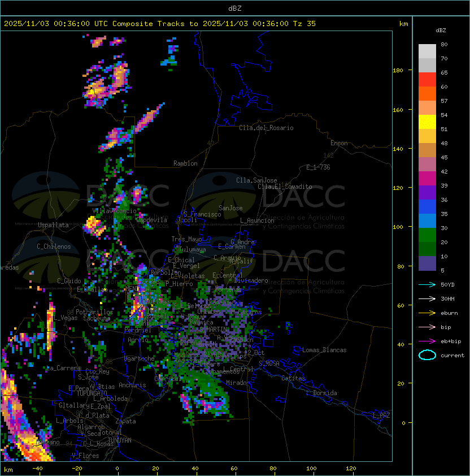Click the 'Uspallata' map label
470x476 pixels.
coord(53,225)
